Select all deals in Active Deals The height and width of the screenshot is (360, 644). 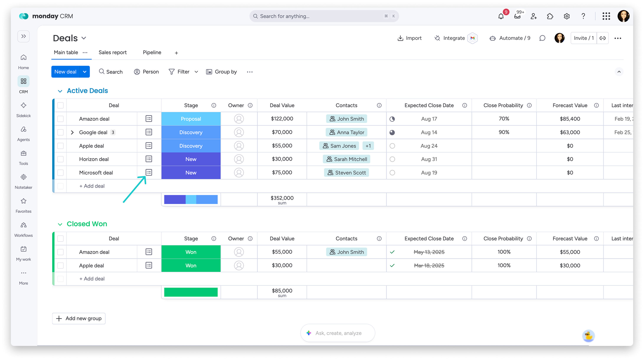pyautogui.click(x=61, y=105)
